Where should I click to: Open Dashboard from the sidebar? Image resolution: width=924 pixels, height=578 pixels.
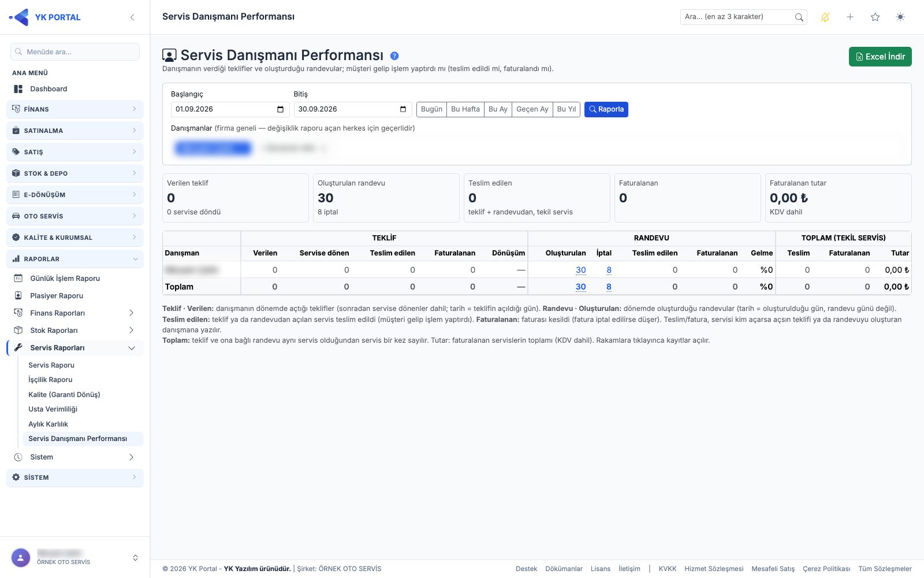[75, 89]
